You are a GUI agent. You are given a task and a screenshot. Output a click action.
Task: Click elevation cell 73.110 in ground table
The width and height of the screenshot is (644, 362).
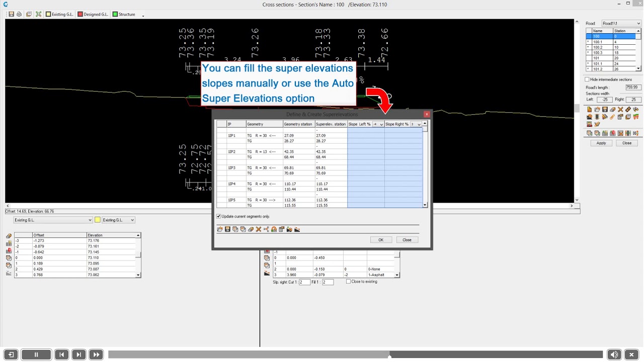point(111,257)
